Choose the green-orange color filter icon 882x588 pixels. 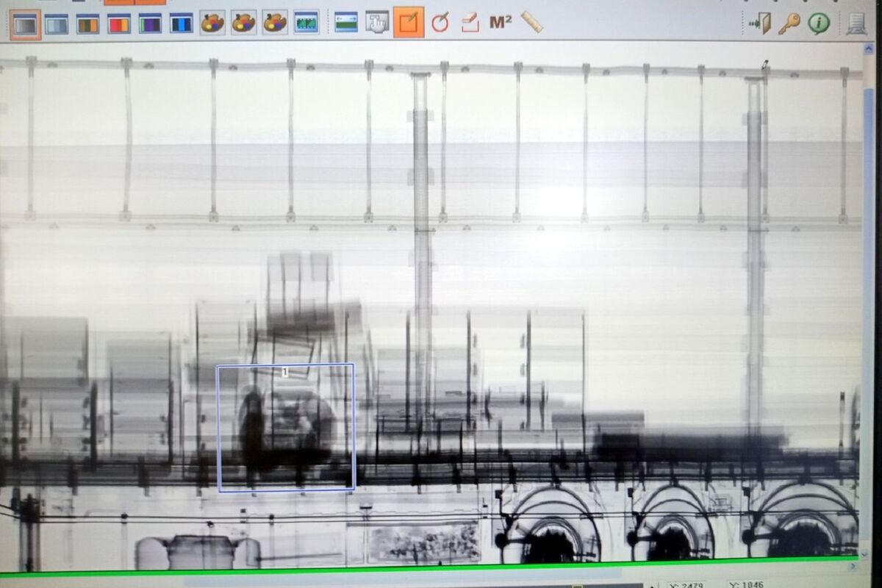pyautogui.click(x=87, y=24)
